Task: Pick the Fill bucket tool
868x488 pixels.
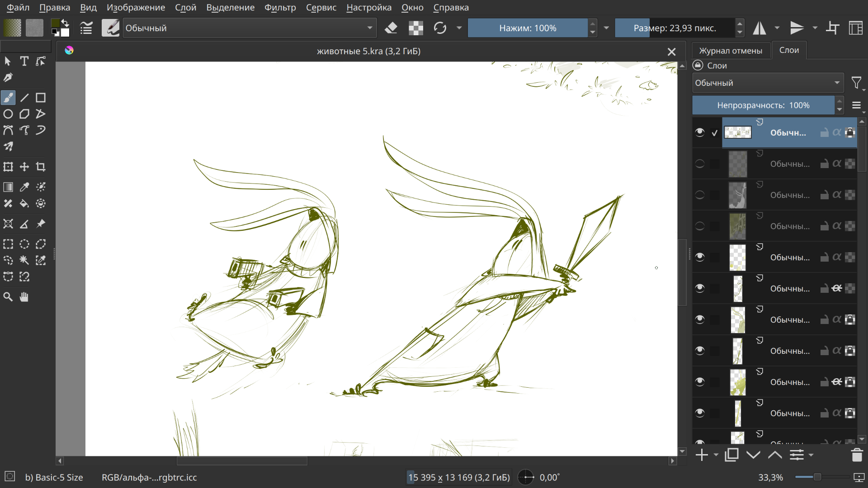Action: (x=24, y=204)
